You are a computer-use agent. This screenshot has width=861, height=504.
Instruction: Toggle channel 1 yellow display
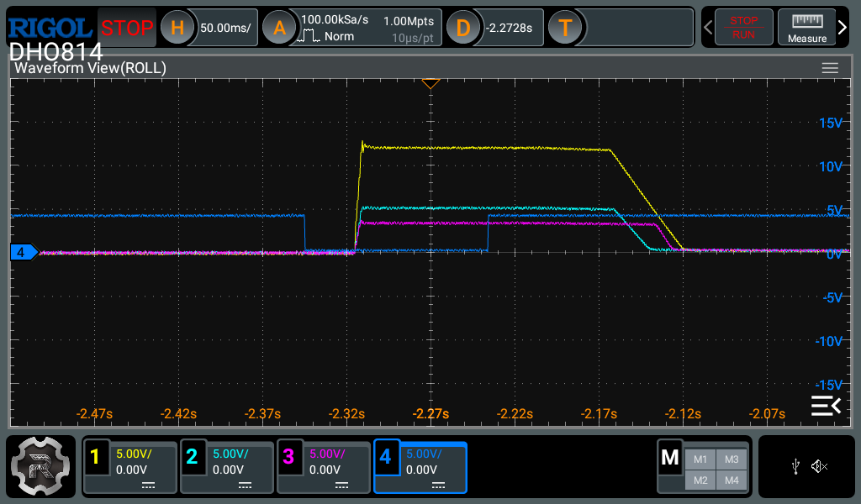click(129, 467)
